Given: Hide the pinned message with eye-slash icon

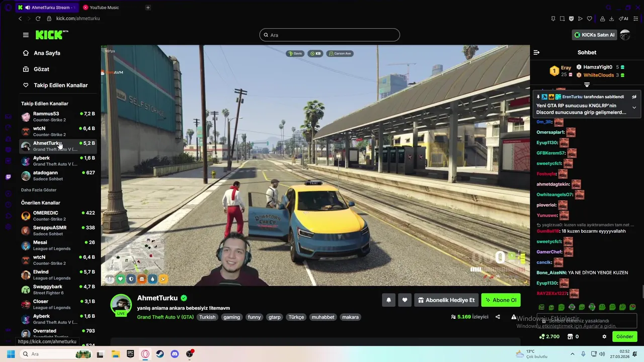Looking at the screenshot, I should (x=634, y=97).
